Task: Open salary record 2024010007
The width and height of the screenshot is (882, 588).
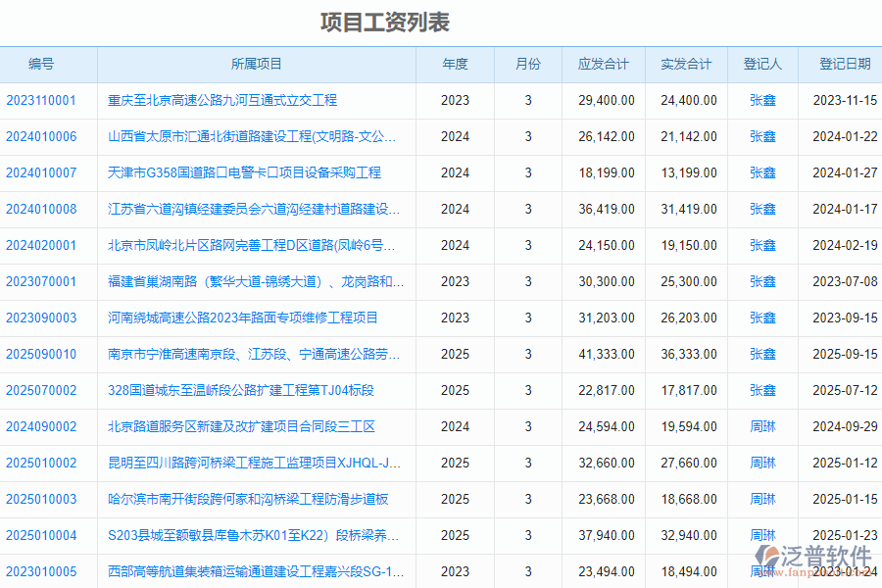Action: 43,172
